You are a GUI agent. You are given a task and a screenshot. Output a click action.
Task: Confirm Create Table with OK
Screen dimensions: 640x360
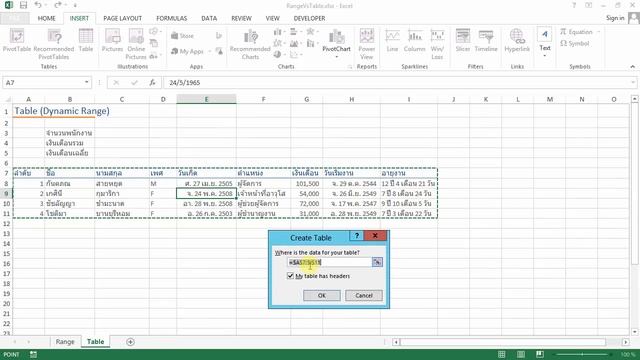tap(322, 296)
